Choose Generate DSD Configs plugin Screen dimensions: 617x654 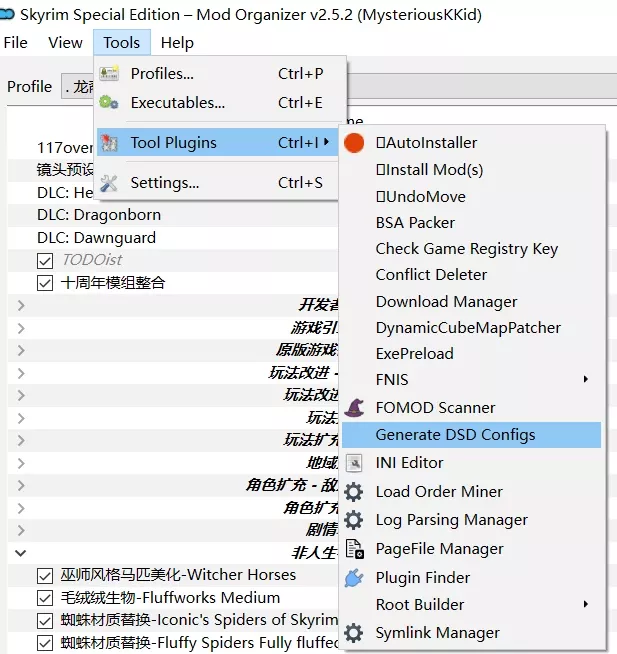tap(471, 435)
